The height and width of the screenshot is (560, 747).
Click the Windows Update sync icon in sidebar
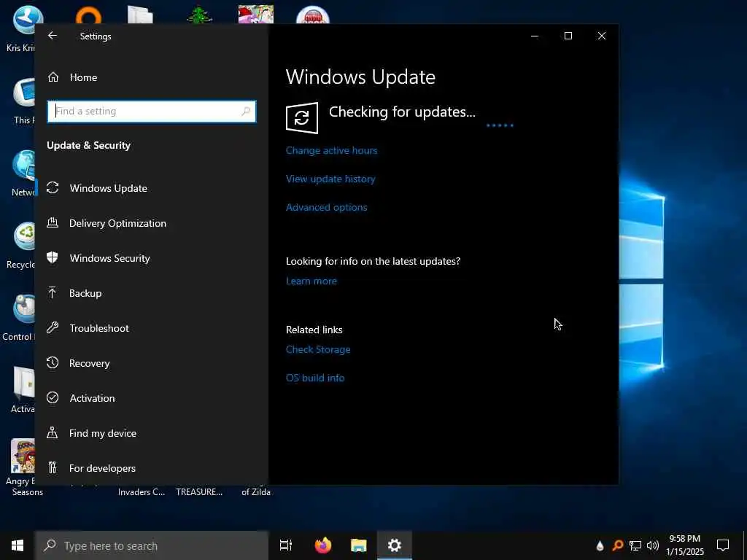(53, 187)
